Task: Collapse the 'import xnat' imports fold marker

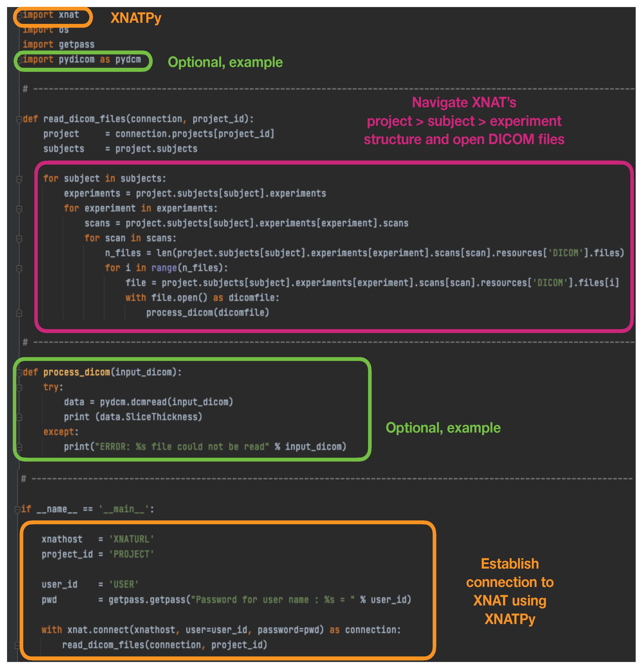Action: 20,15
